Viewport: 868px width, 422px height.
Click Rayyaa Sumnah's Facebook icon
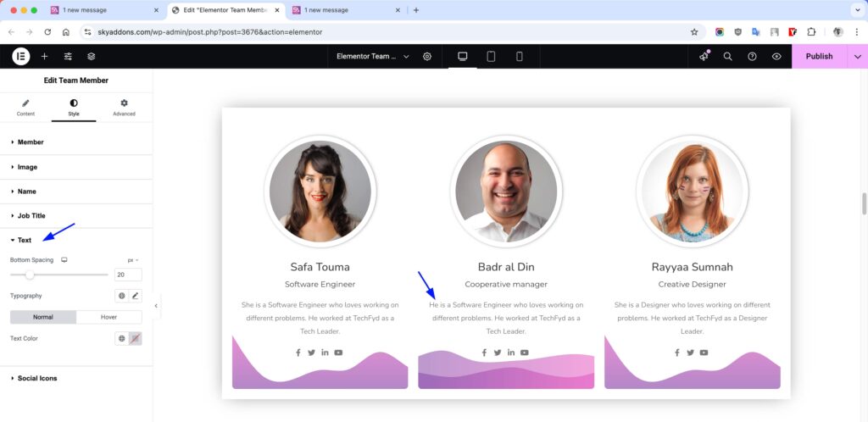pos(676,353)
